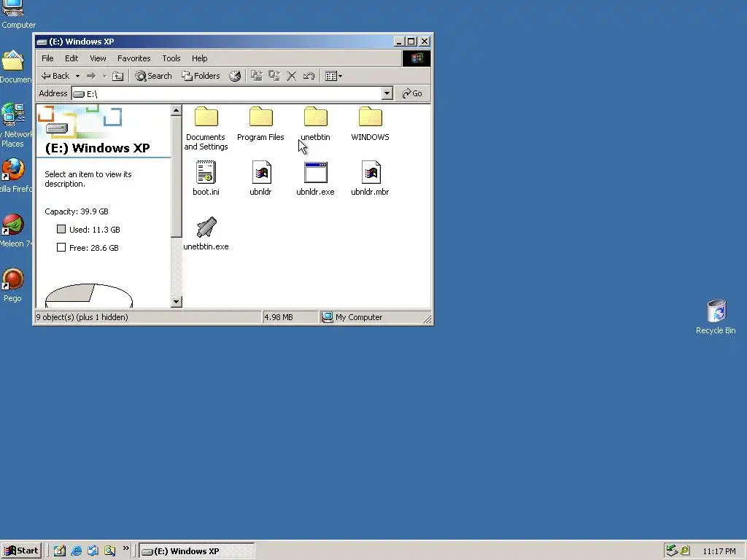Toggle the Folders pane
747x560 pixels.
(x=201, y=76)
